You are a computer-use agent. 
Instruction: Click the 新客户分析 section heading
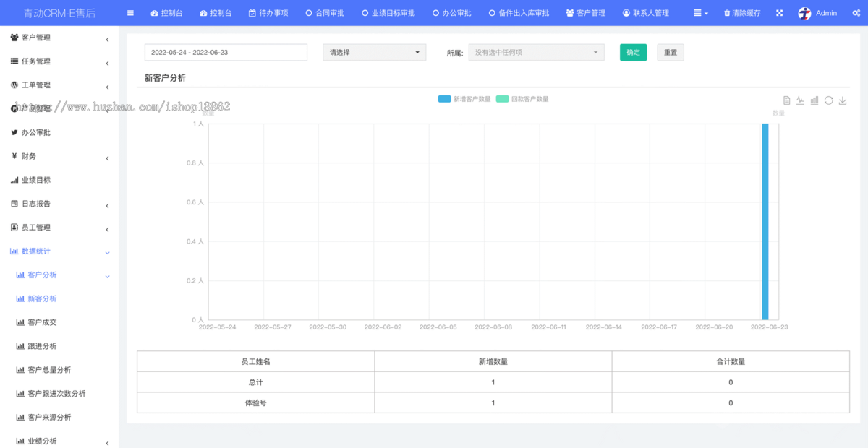click(x=165, y=78)
